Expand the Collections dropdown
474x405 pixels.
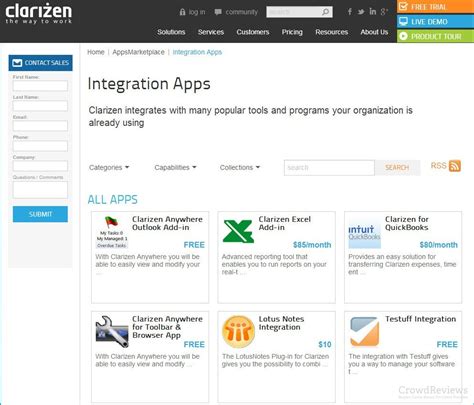(x=240, y=167)
